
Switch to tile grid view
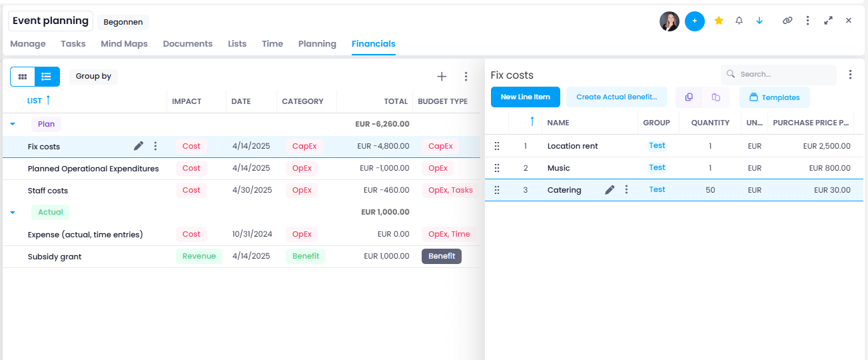[x=23, y=77]
